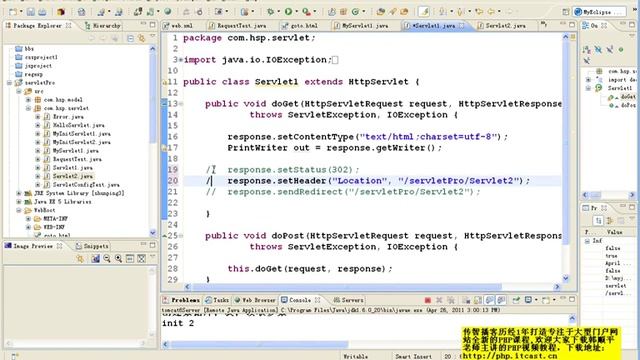
Task: Collapse the servletPro project node
Action: coord(9,83)
